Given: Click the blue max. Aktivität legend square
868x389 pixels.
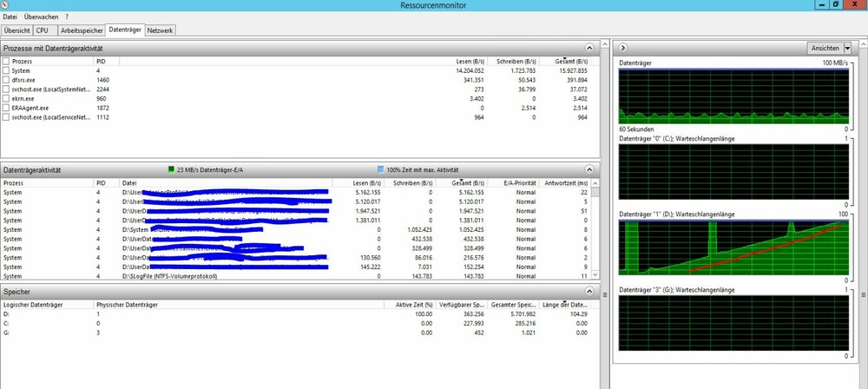Looking at the screenshot, I should (x=380, y=169).
